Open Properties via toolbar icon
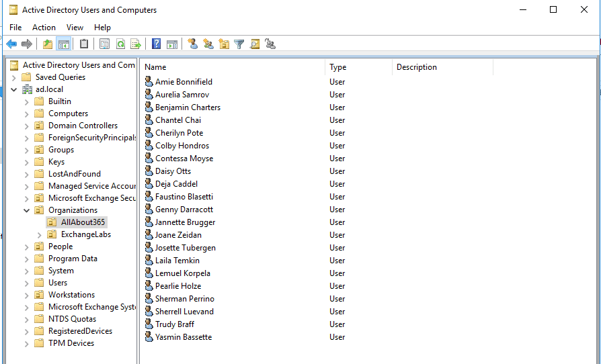 point(105,44)
